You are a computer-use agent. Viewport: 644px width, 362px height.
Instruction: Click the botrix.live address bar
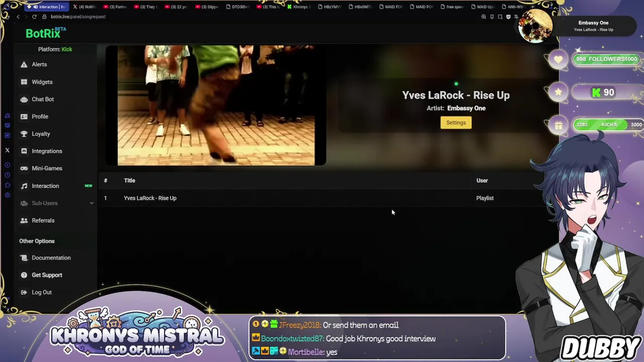[x=78, y=17]
